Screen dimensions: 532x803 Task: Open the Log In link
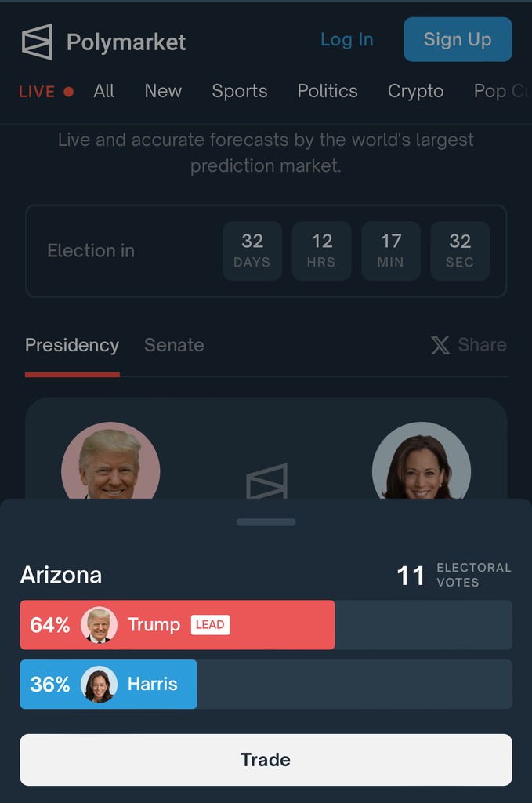[x=347, y=39]
